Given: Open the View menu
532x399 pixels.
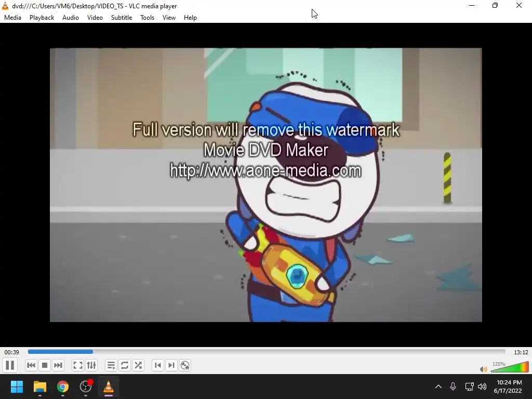Looking at the screenshot, I should (x=169, y=18).
